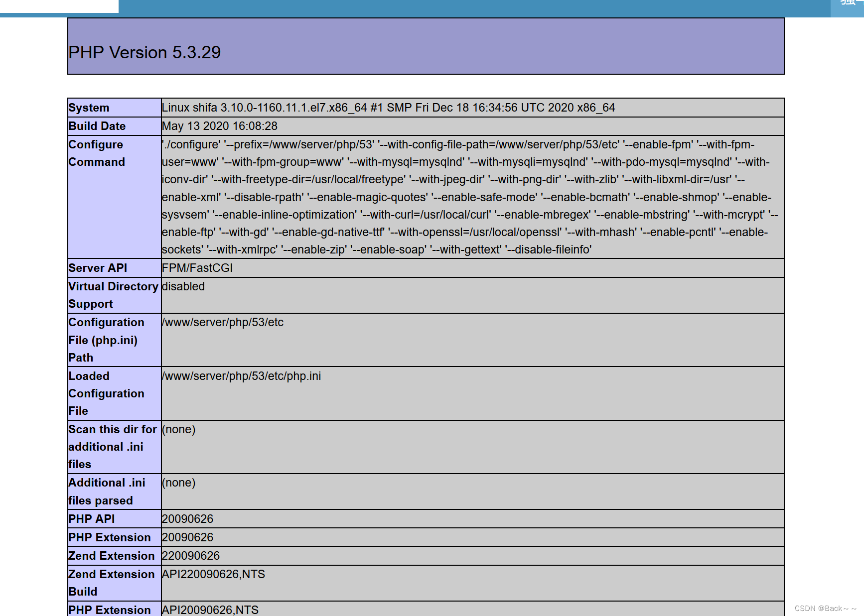864x616 pixels.
Task: Click the Linux shifa system value
Action: (x=388, y=108)
